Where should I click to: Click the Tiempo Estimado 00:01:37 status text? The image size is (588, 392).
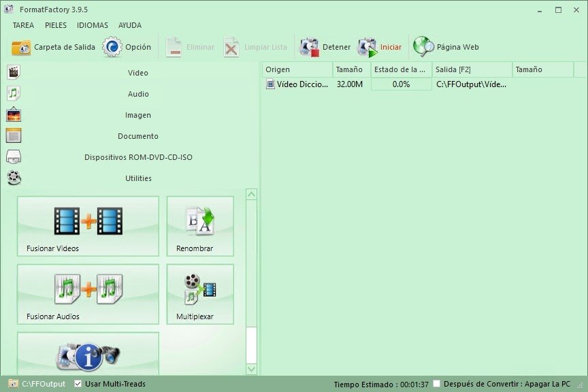pyautogui.click(x=381, y=385)
